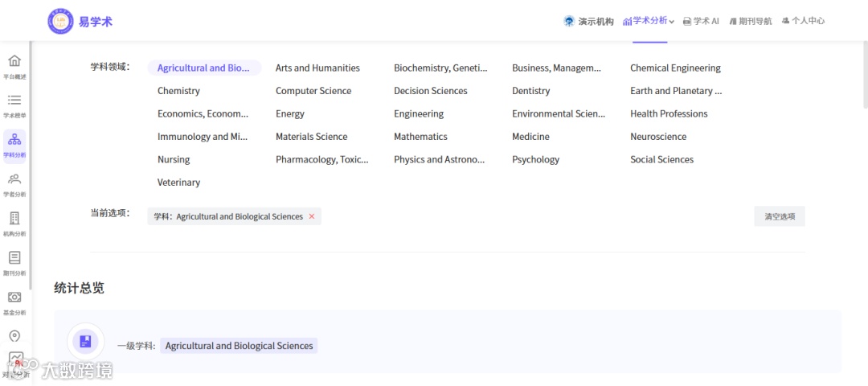Viewport: 868px width, 386px height.
Task: Click the 演示机构 institution label
Action: 589,21
